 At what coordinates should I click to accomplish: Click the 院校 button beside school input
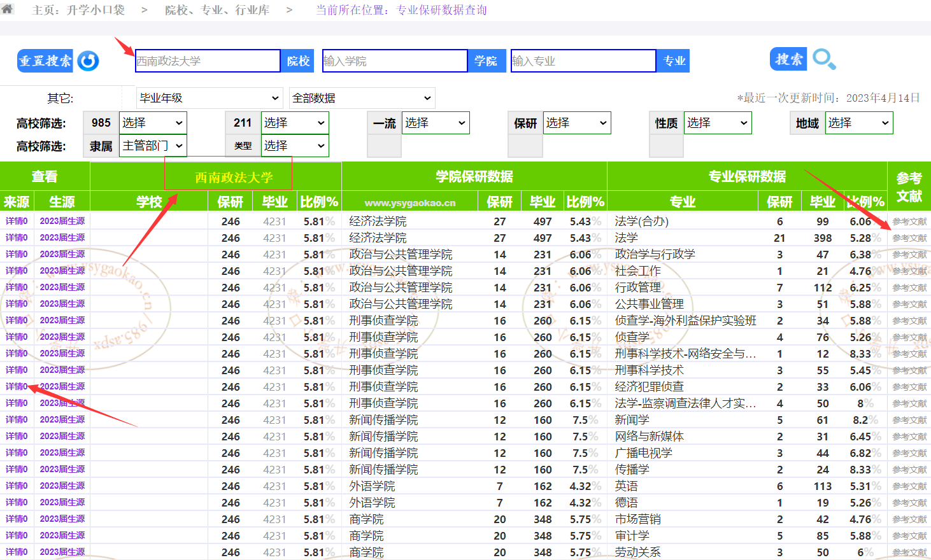pyautogui.click(x=298, y=61)
